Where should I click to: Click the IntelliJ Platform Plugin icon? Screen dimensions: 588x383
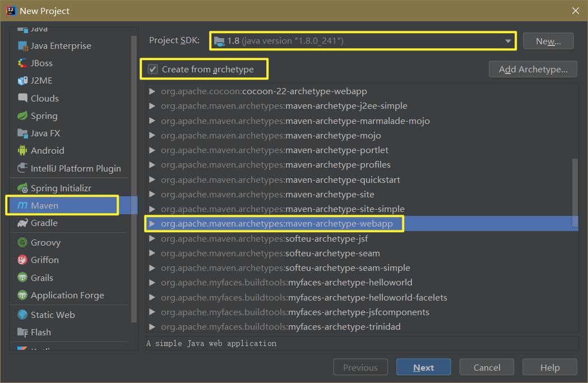tap(22, 168)
